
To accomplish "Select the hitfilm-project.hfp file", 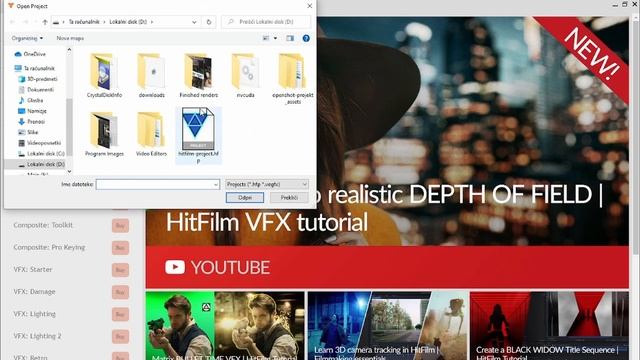I will [x=198, y=136].
